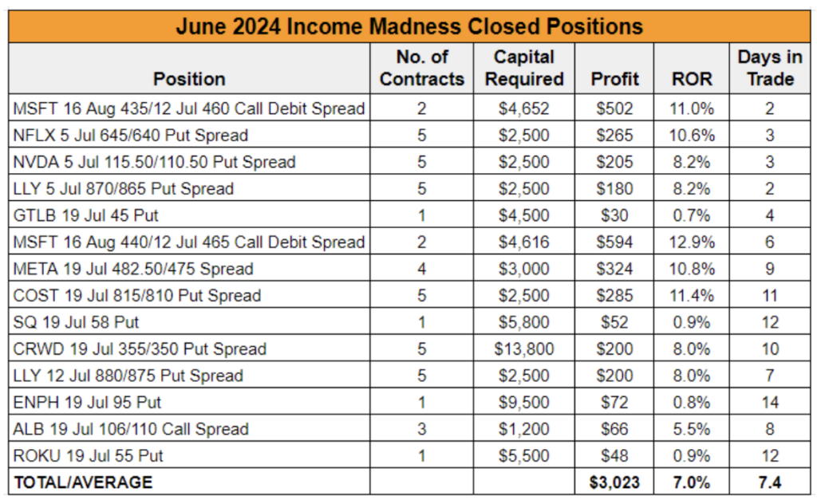Click the ROKU 19 Jul 55 Put cell
Viewport: 817px width, 504px height.
tap(189, 455)
